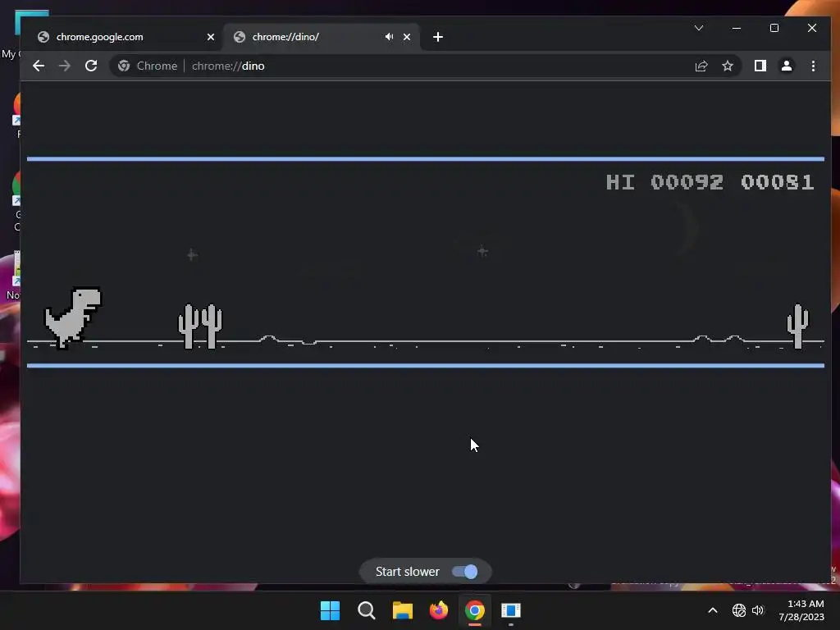Share this page via share icon
The height and width of the screenshot is (630, 840).
pyautogui.click(x=701, y=66)
